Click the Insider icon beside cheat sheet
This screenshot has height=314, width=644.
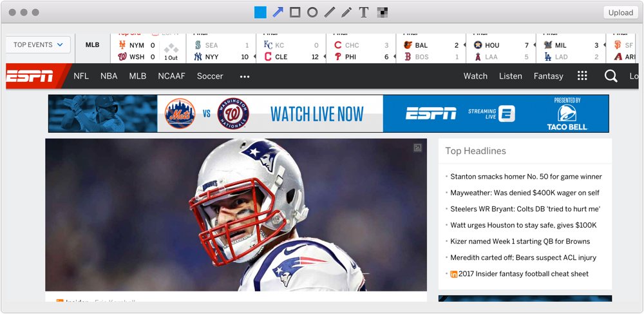[x=454, y=274]
